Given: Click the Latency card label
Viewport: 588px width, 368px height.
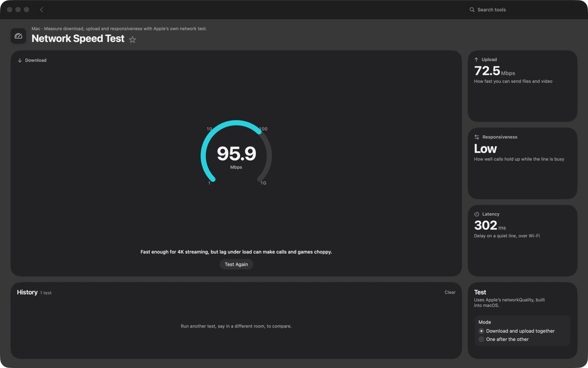Looking at the screenshot, I should click(x=491, y=214).
